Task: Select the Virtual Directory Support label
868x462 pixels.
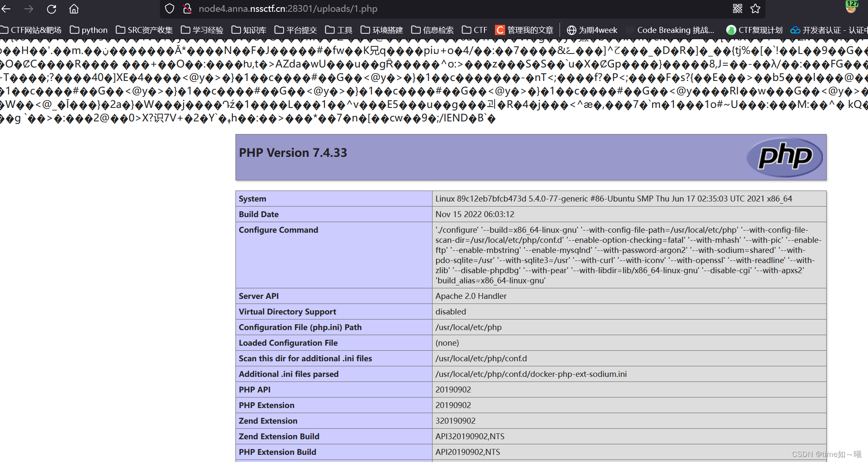Action: point(287,312)
